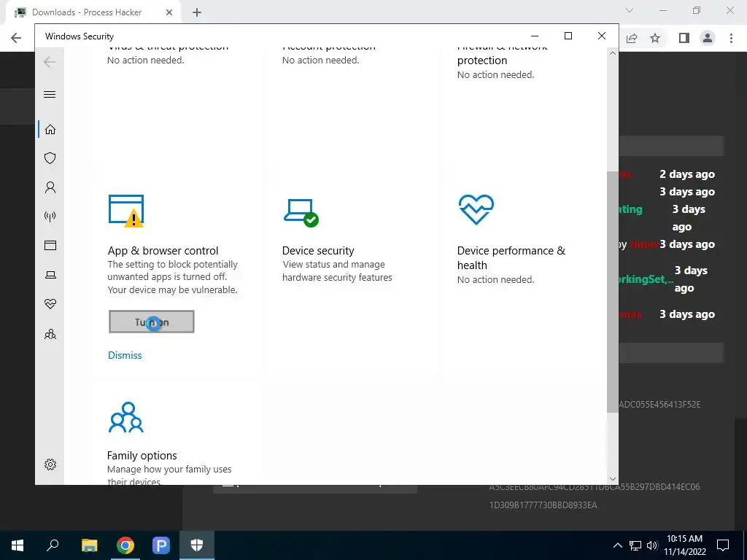Click the scrollbar up arrow in Windows Security
The image size is (747, 560).
[x=613, y=54]
